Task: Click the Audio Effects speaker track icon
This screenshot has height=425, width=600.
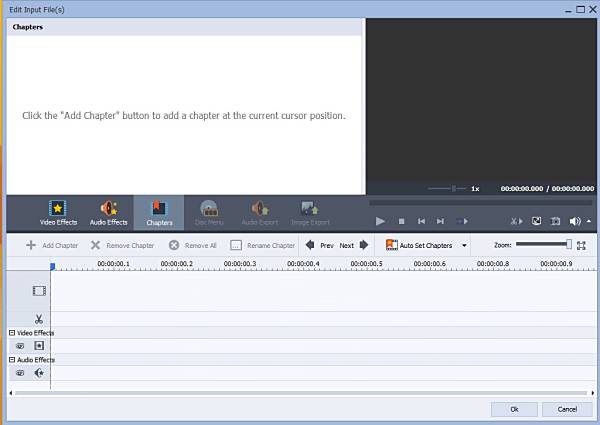Action: click(x=39, y=373)
